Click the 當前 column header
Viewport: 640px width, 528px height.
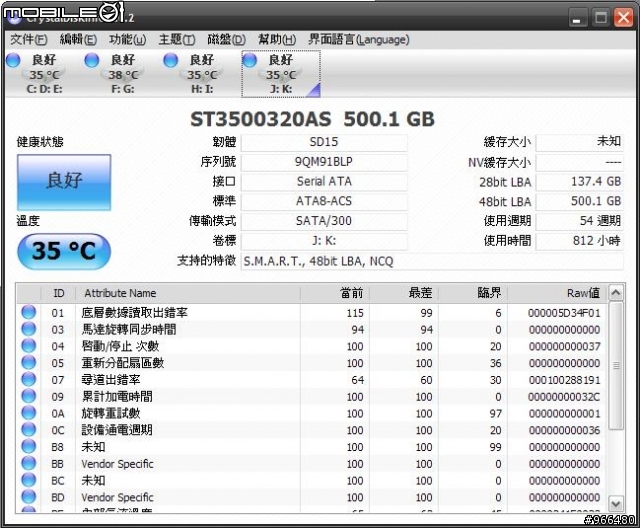335,293
